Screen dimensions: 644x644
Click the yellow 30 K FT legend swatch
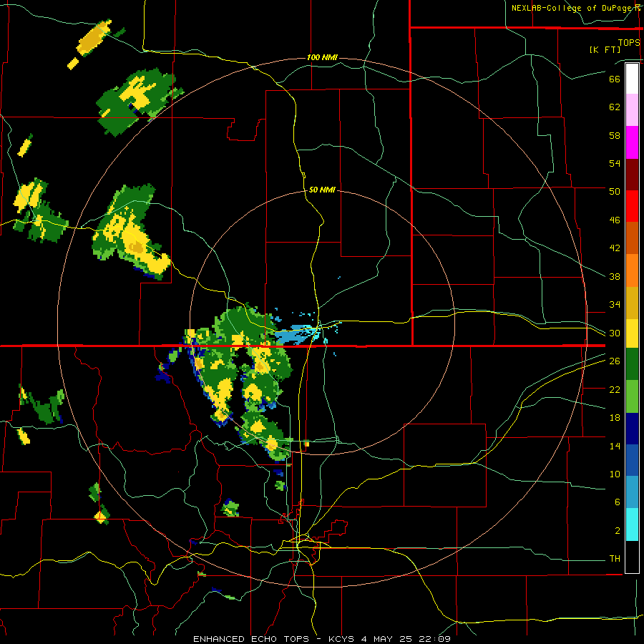632,333
